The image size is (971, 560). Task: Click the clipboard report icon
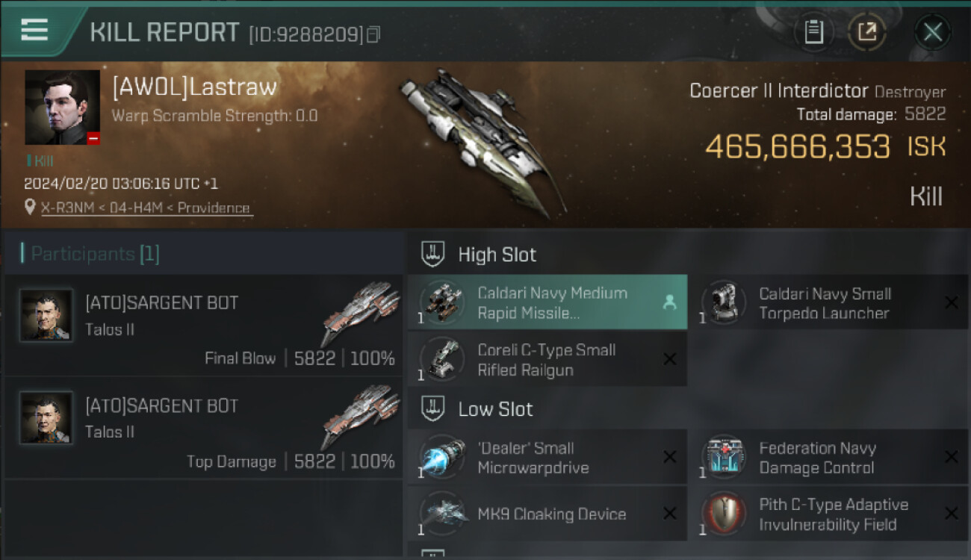814,32
